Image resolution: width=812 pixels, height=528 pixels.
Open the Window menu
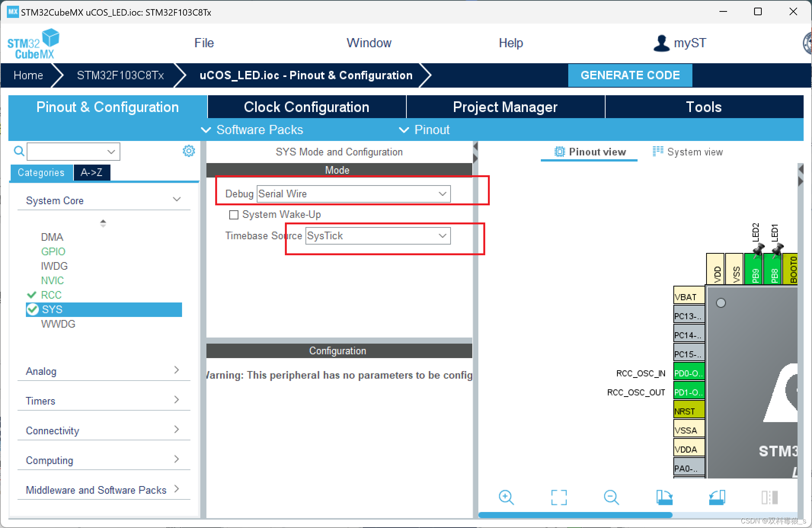[369, 43]
